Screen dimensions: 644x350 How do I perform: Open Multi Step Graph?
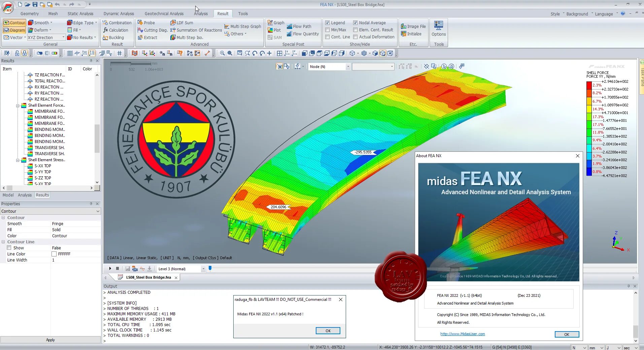pos(243,26)
